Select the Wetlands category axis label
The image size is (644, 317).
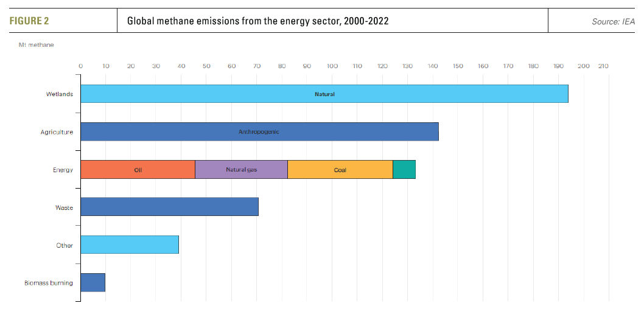(x=60, y=94)
